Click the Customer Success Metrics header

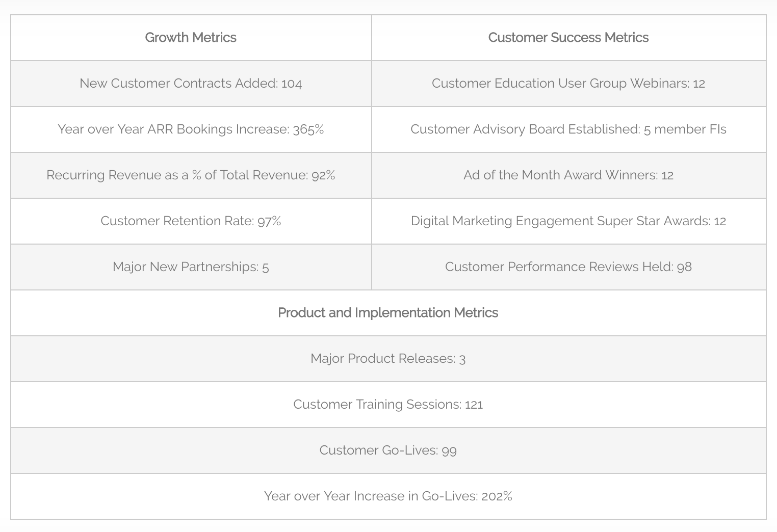[568, 38]
